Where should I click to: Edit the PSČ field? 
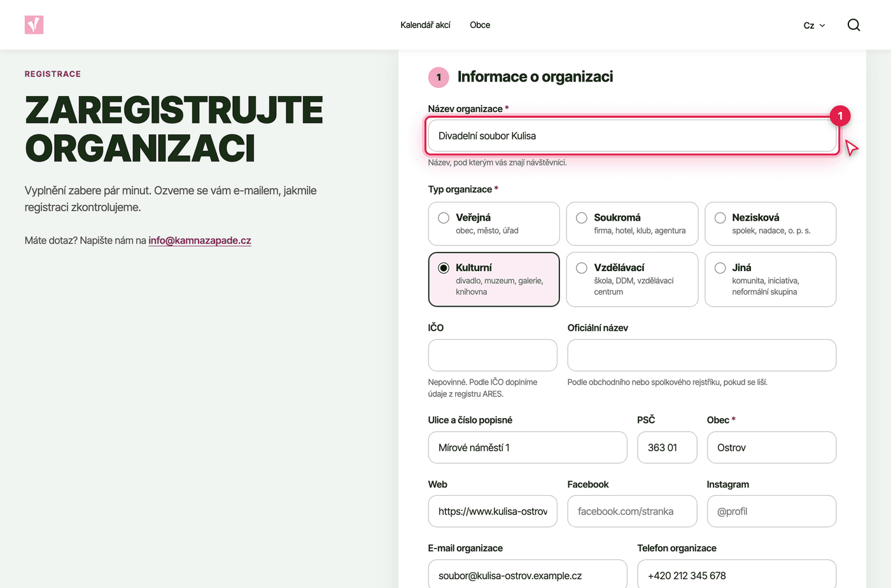click(667, 447)
